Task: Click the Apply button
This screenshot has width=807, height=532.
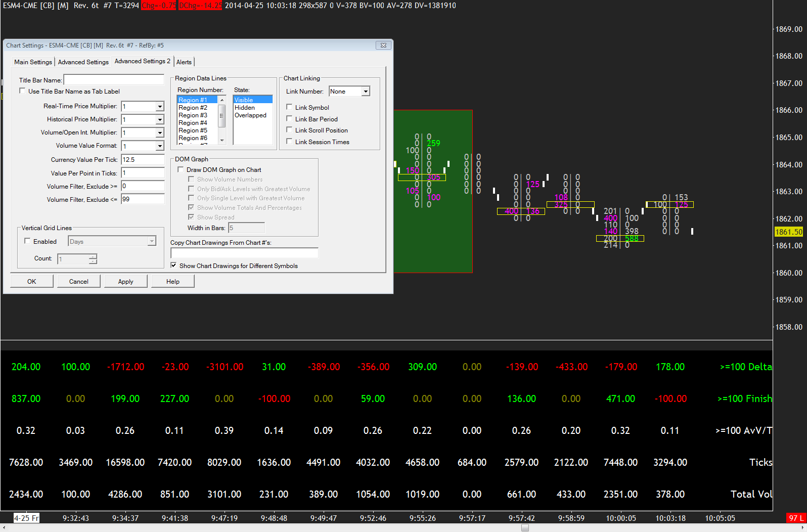Action: tap(125, 282)
